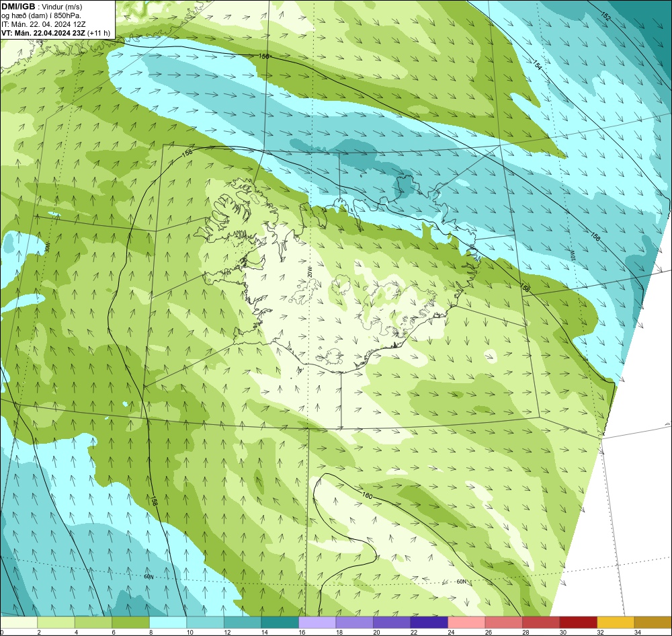Pick the medium green 4–6 m/s legend swatch
672x636 pixels.
click(93, 622)
